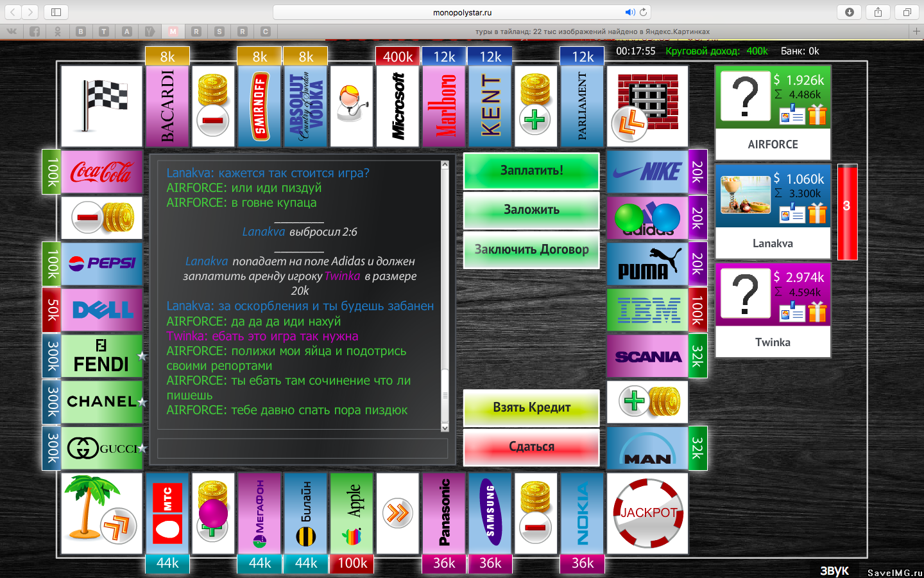This screenshot has height=578, width=924.
Task: Open a new Safari tab with plus
Action: click(x=916, y=31)
